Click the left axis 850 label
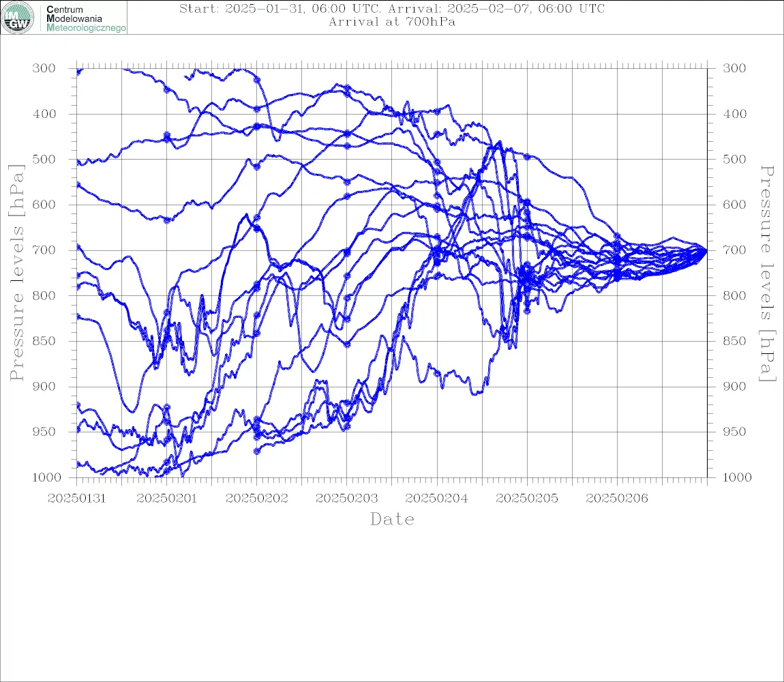This screenshot has height=682, width=784. point(44,341)
